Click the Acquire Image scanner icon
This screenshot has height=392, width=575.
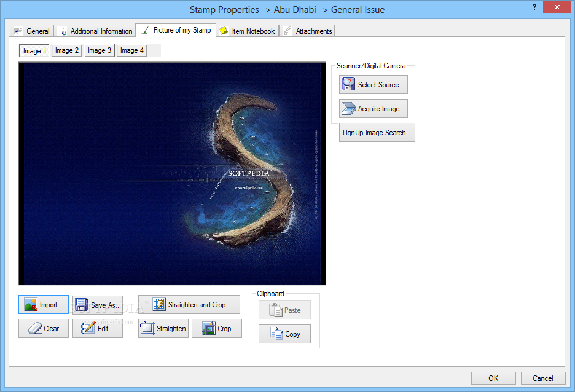[349, 109]
